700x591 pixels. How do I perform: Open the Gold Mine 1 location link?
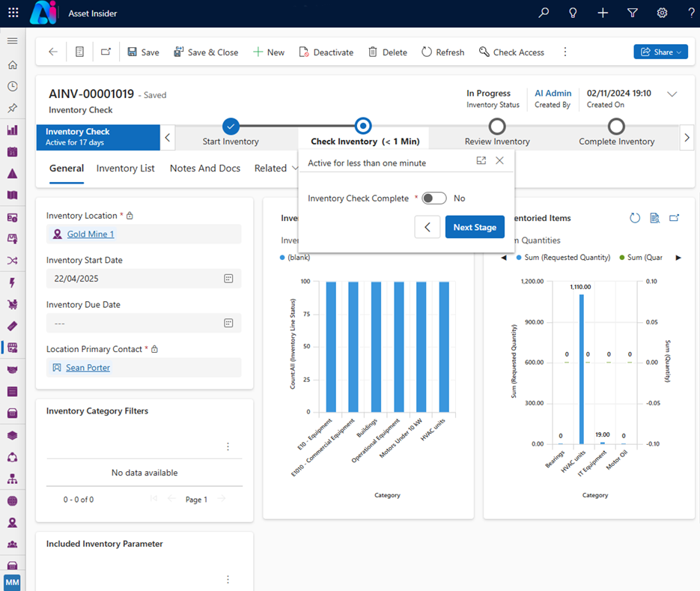(x=91, y=234)
